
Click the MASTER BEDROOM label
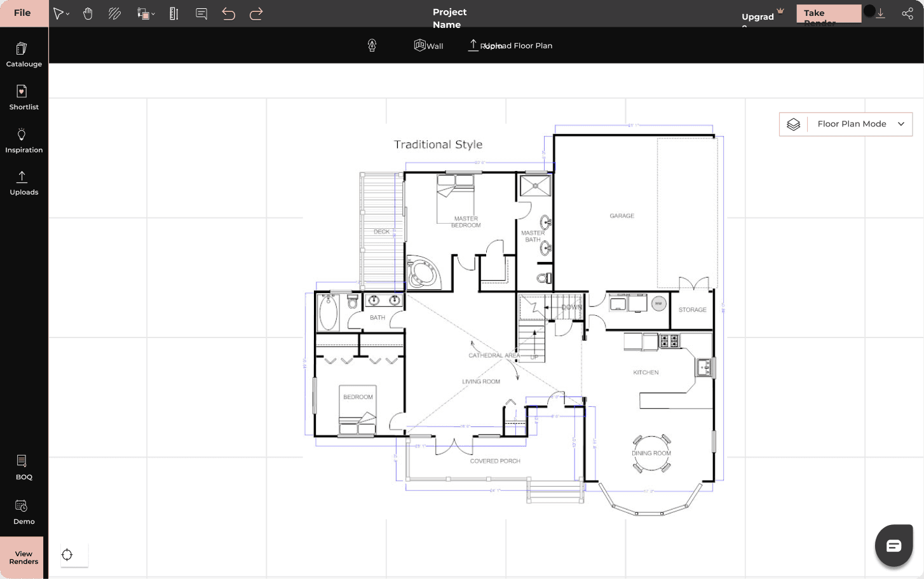click(466, 222)
